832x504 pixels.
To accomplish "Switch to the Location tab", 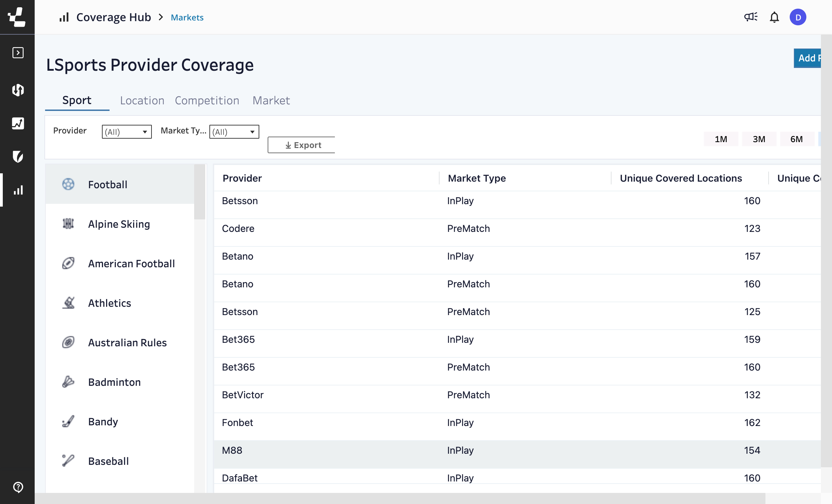I will coord(142,101).
